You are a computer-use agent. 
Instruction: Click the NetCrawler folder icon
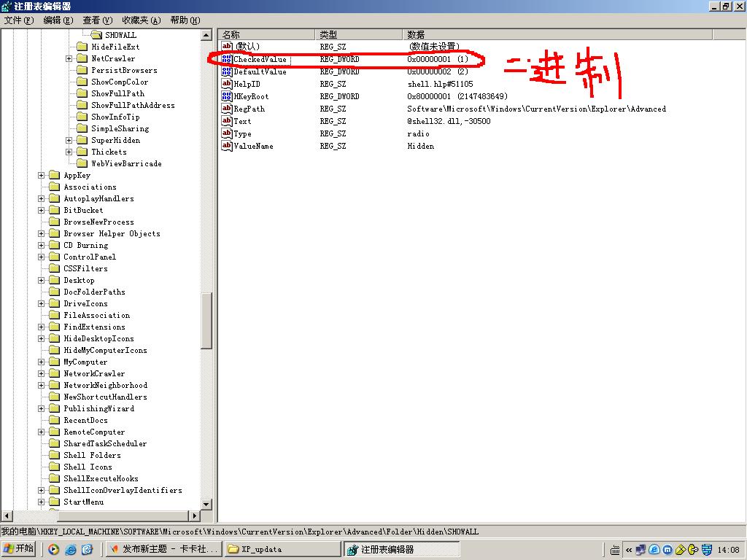(82, 58)
